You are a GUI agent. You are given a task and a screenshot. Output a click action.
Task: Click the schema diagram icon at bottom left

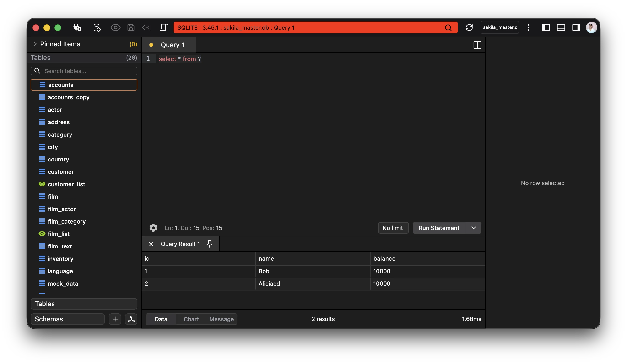point(131,319)
